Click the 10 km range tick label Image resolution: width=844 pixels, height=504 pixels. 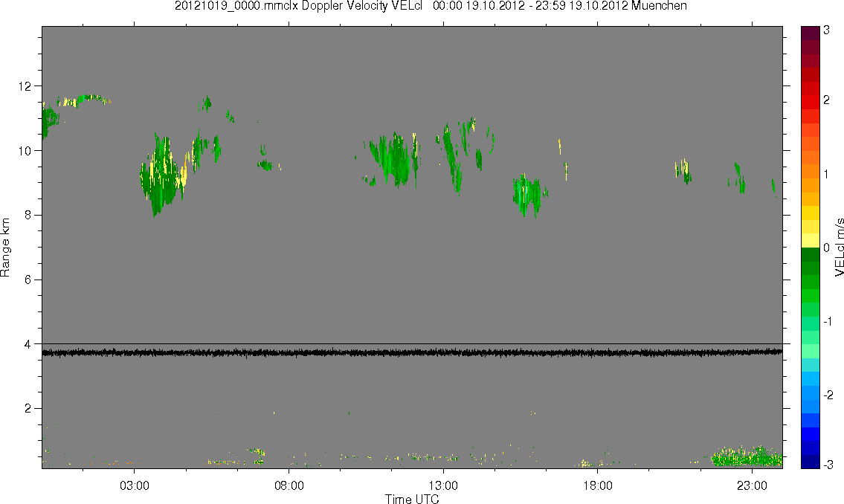coord(25,151)
